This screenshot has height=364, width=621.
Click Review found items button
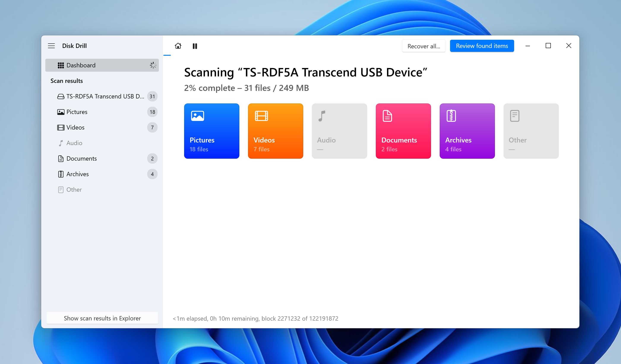click(482, 46)
